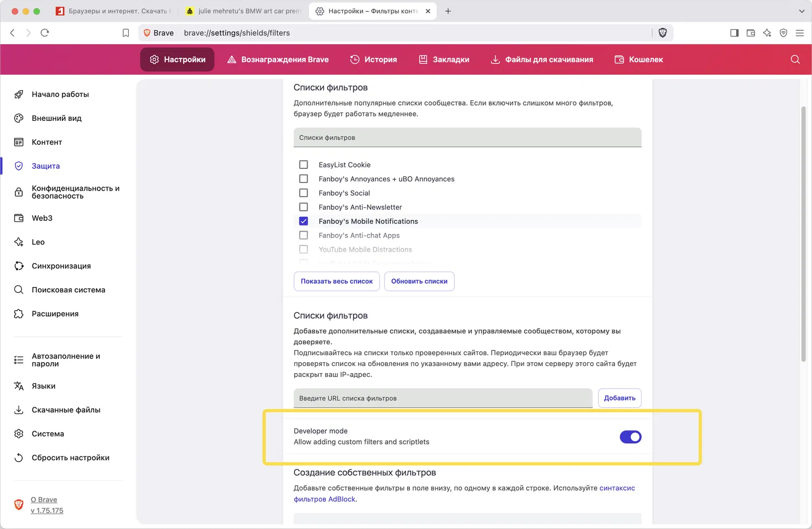Bookmark this page with the bookmark icon
Viewport: 812px width, 529px height.
[126, 33]
